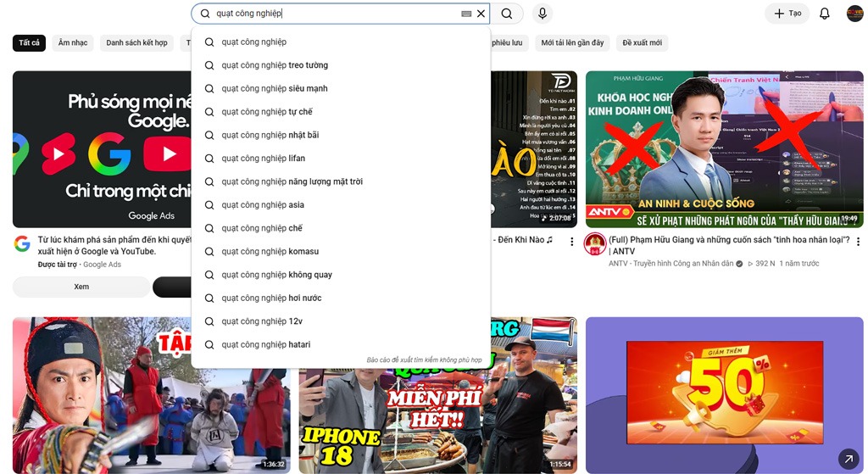
Task: Select 'Mới tải lên gần đây' chip
Action: point(572,42)
